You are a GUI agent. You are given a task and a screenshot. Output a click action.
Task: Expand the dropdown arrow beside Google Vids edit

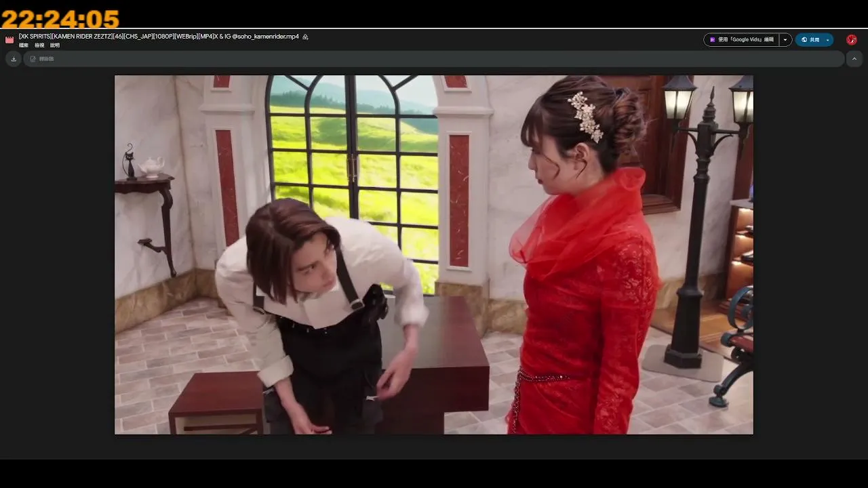click(785, 40)
